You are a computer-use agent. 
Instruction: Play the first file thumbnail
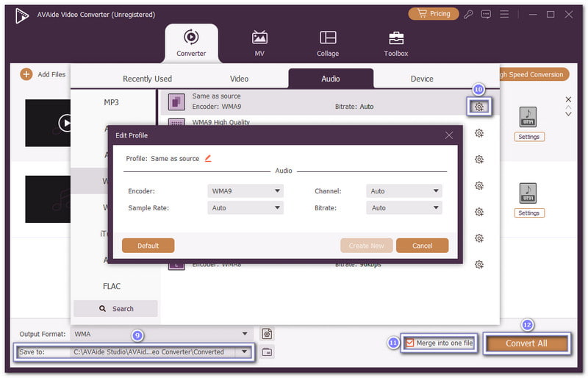tap(65, 123)
